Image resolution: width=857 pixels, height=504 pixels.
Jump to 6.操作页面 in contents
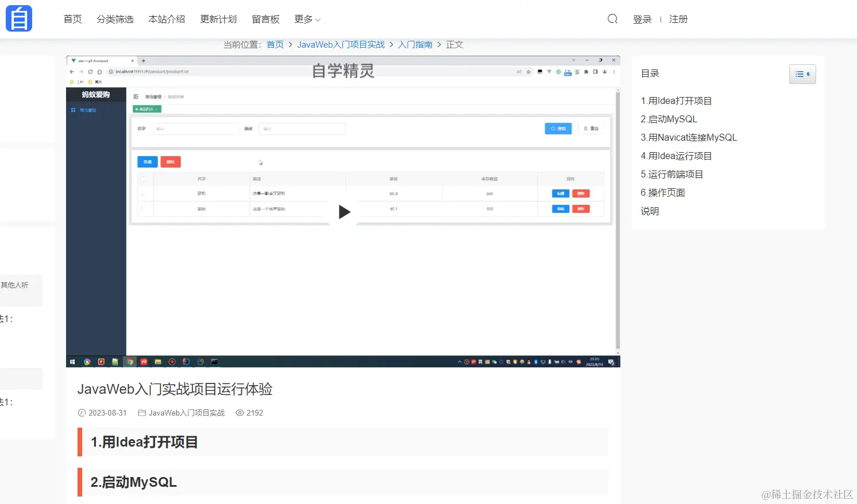(x=663, y=192)
